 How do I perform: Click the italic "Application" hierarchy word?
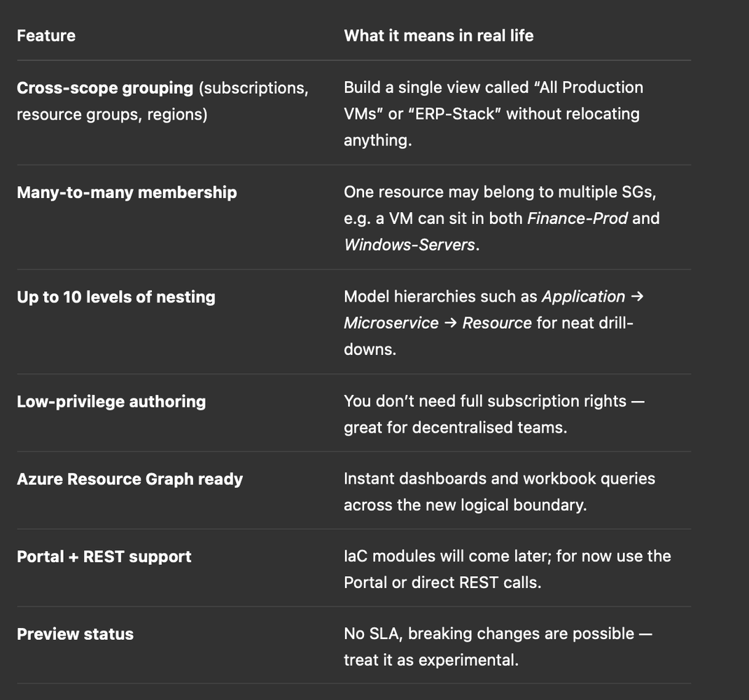(583, 297)
